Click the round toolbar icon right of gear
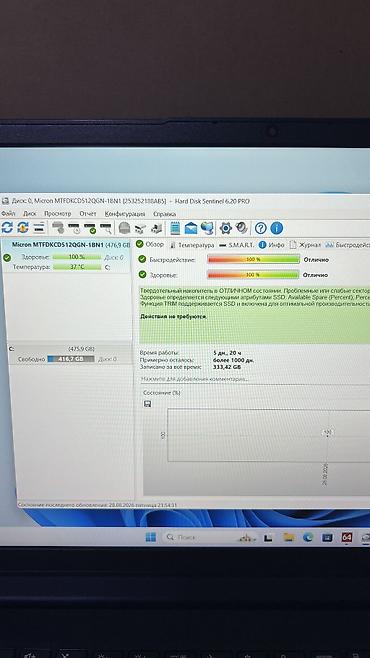Image resolution: width=370 pixels, height=658 pixels. (242, 228)
